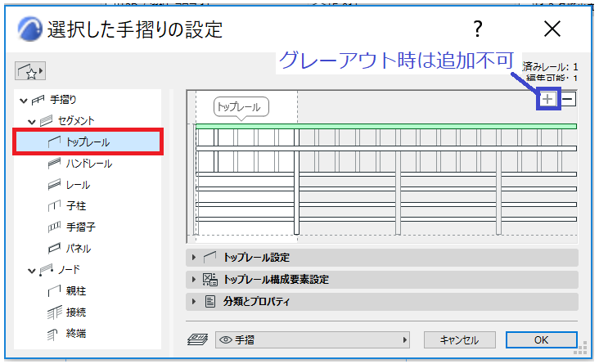Image resolution: width=599 pixels, height=364 pixels.
Task: Click the minus icon to remove rail
Action: (568, 99)
